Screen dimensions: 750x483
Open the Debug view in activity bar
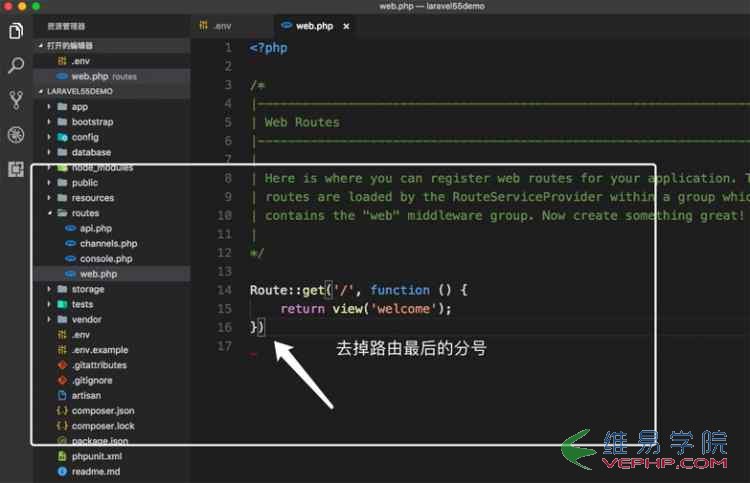click(16, 135)
